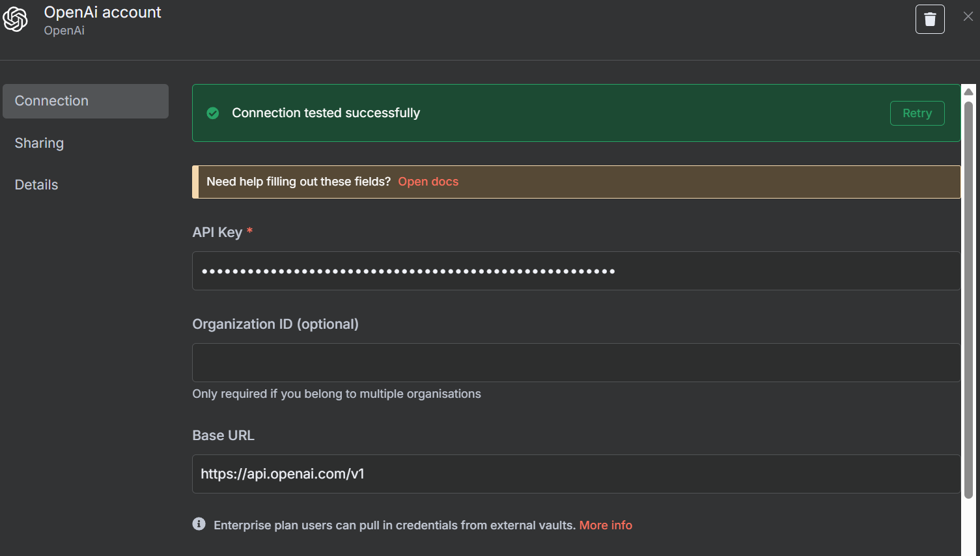Viewport: 980px width, 556px height.
Task: Click into the Organization ID field
Action: point(576,363)
